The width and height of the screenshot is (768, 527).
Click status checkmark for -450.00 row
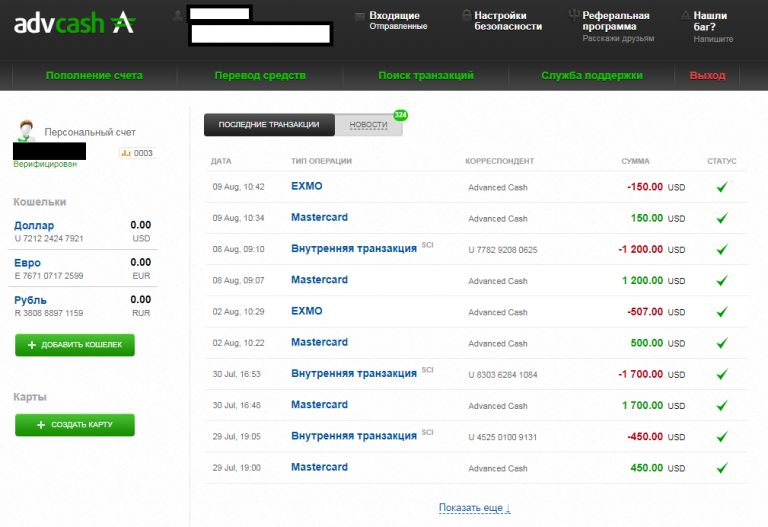[x=722, y=436]
